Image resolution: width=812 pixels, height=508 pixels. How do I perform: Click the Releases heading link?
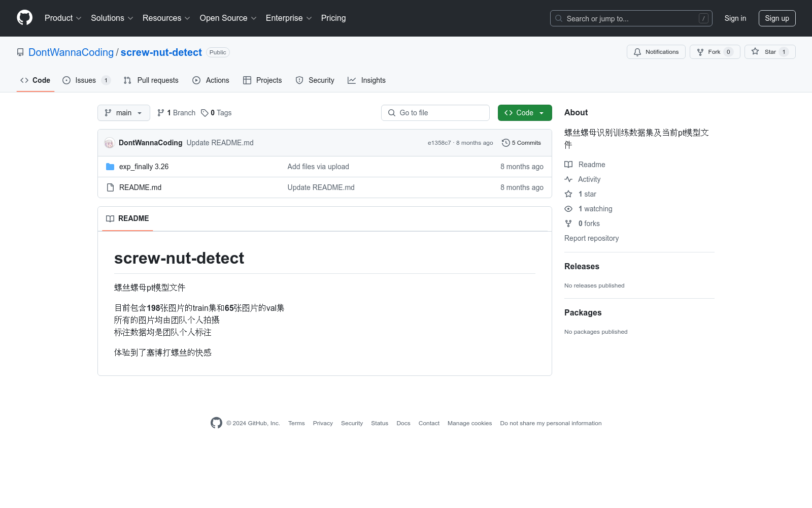pos(582,267)
